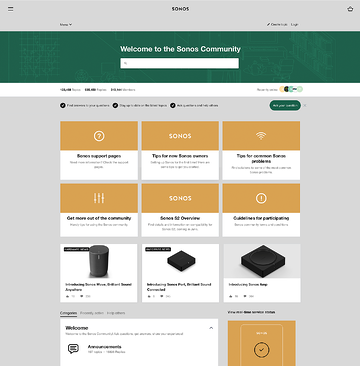Collapse the Welcome category section

211,328
